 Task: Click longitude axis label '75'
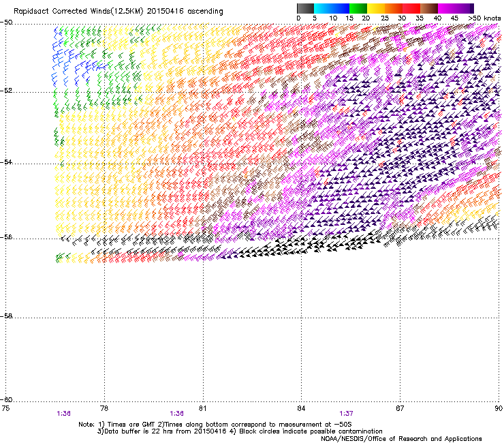point(5,408)
